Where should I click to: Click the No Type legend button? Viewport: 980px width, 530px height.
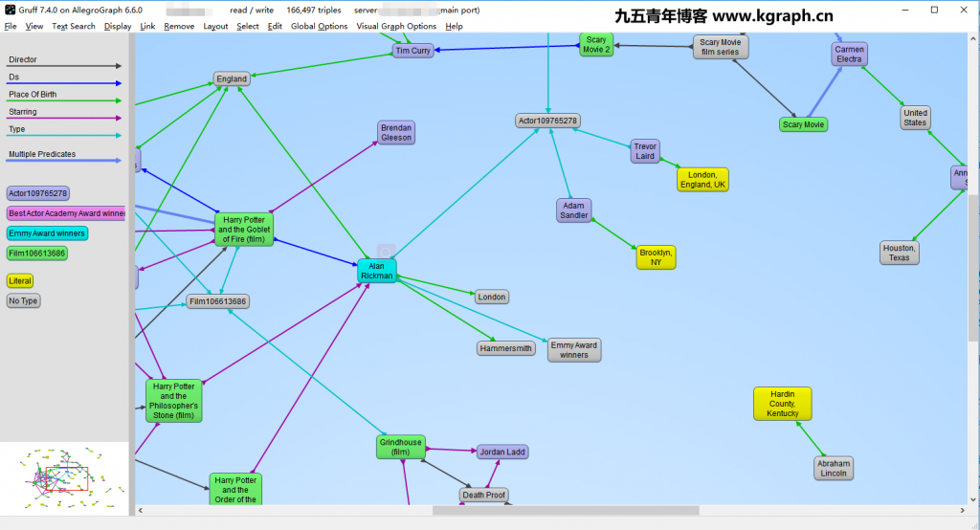[23, 301]
